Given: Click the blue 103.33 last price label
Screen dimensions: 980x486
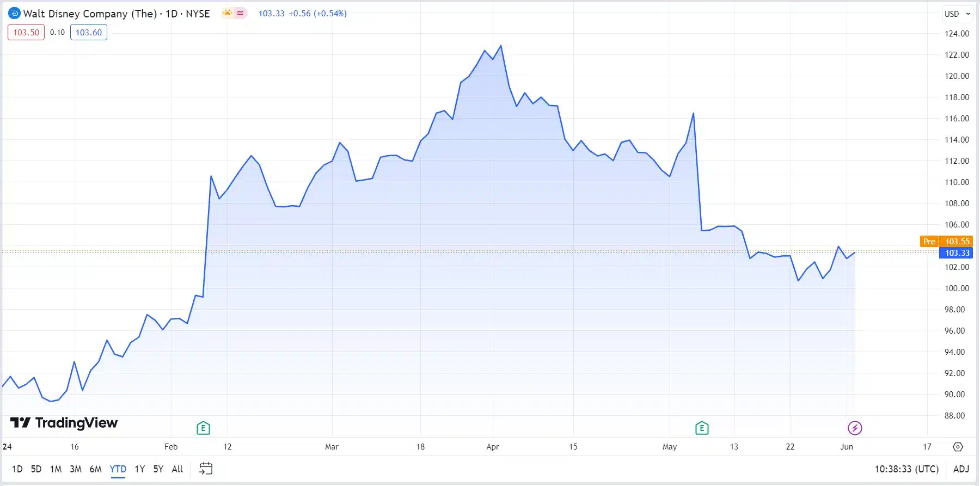Looking at the screenshot, I should point(956,253).
